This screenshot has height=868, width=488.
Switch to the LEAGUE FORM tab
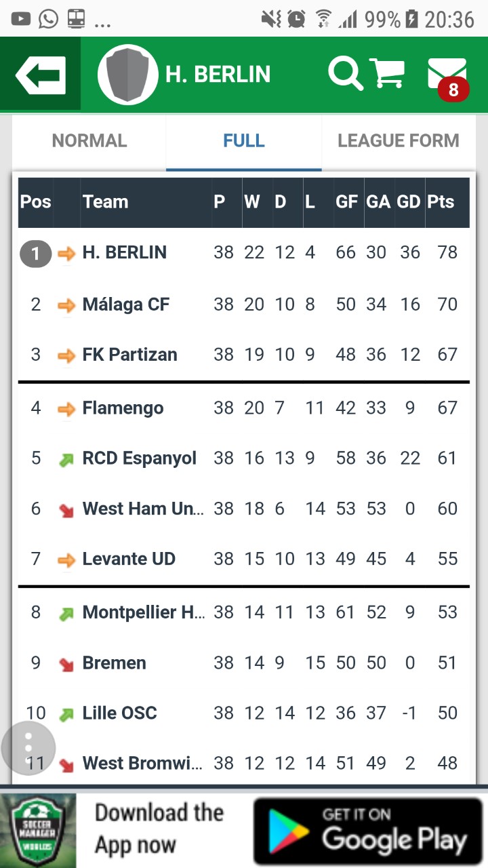pos(399,141)
